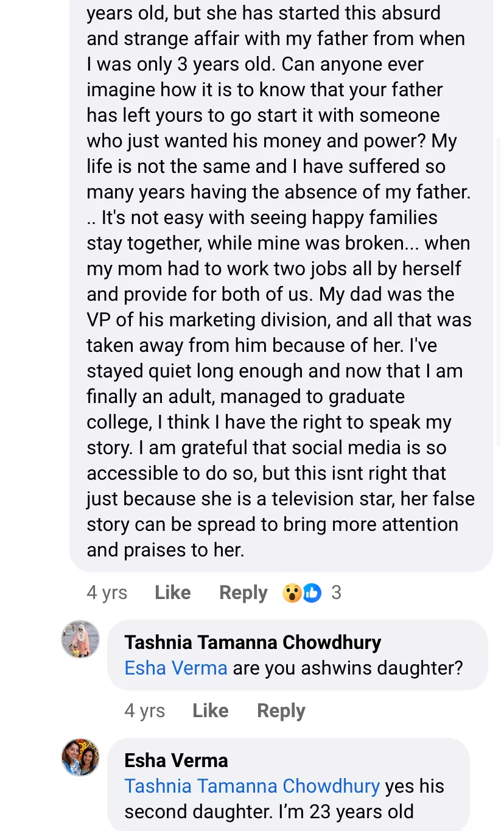This screenshot has height=831, width=504.
Task: Click the blue Tashnia Tamanna Chowdhury mention
Action: (252, 786)
